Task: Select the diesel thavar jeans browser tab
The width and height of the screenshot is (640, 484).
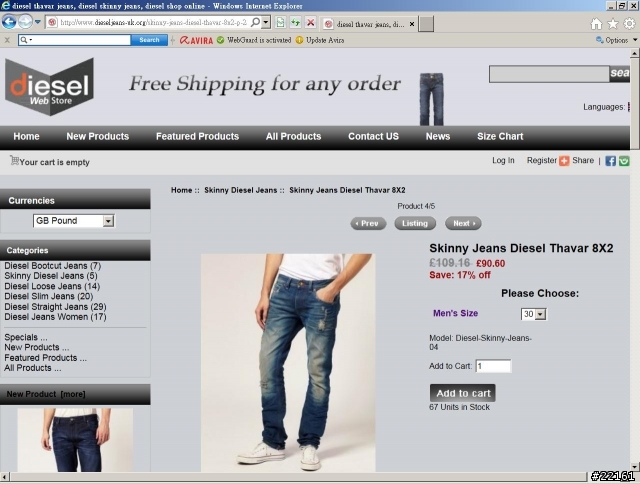Action: [370, 24]
